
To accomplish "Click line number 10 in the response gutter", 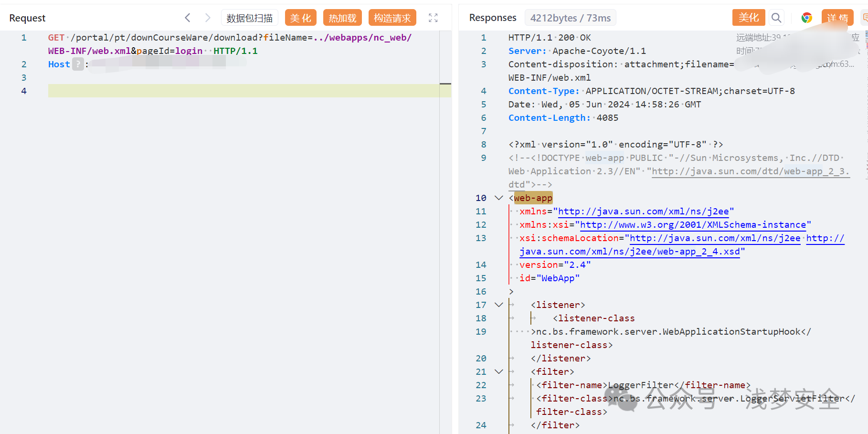I will click(481, 198).
